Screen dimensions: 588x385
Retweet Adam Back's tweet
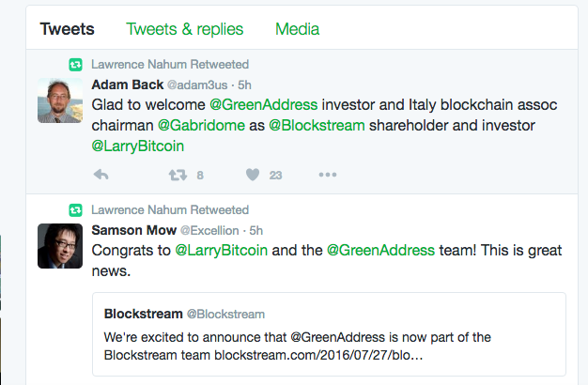tap(178, 175)
